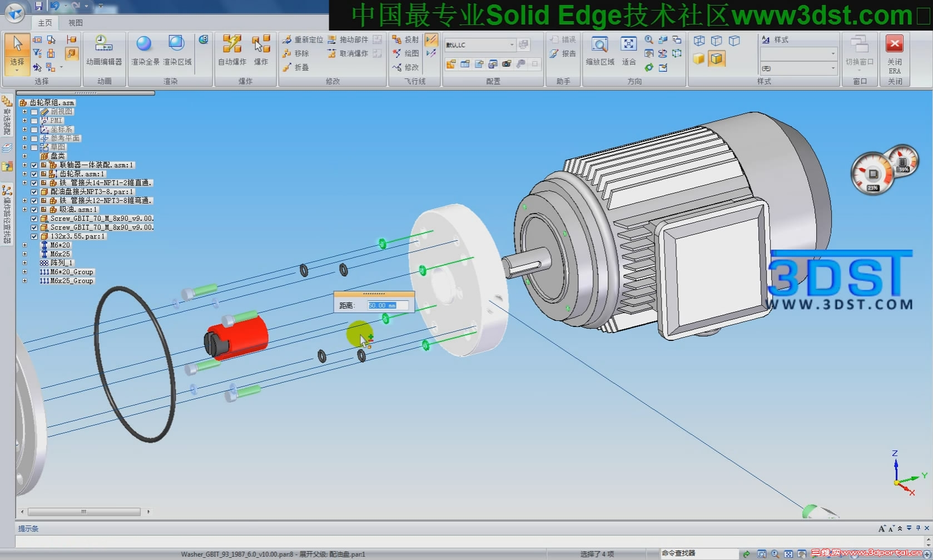Screen dimensions: 933x560
Task: Open the view style name dropdown
Action: pos(833,53)
